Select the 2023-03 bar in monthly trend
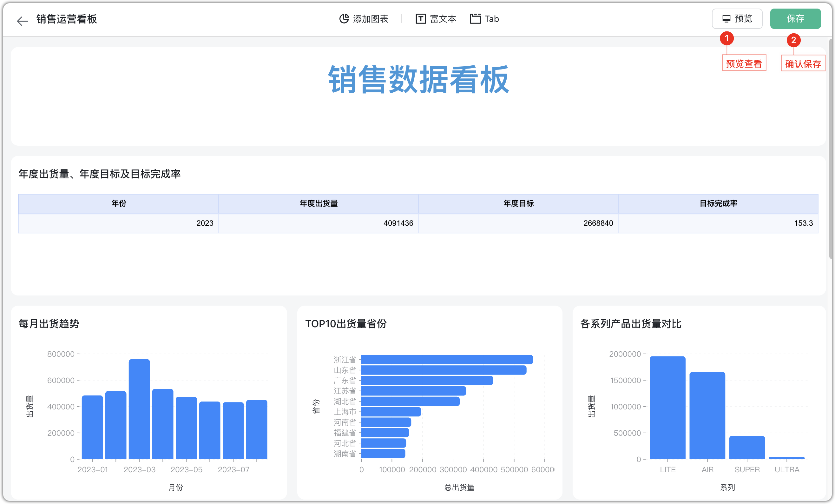The width and height of the screenshot is (835, 504). 139,408
